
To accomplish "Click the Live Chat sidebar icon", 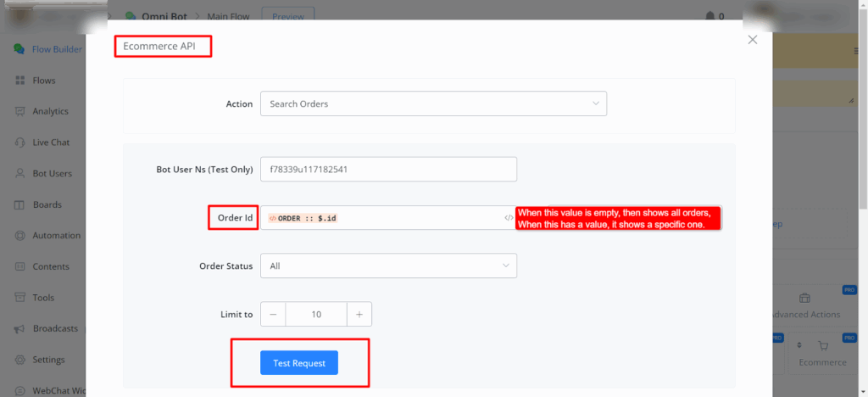I will pos(19,143).
